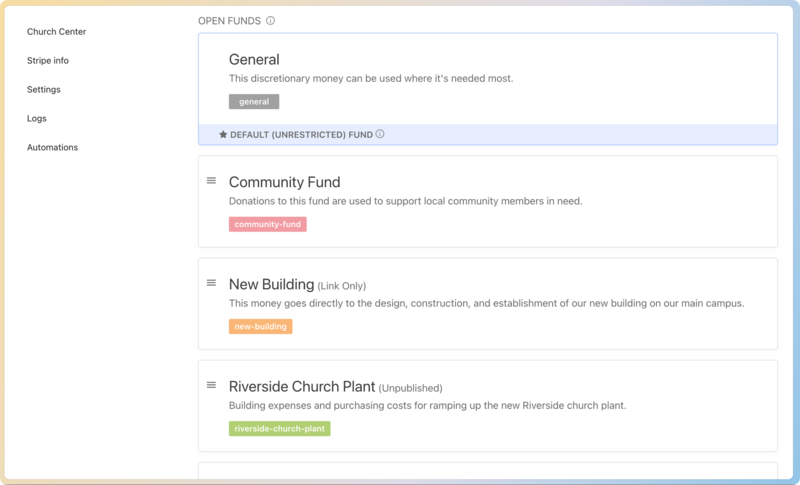Open the Settings sidebar item
The width and height of the screenshot is (800, 485).
pos(44,90)
